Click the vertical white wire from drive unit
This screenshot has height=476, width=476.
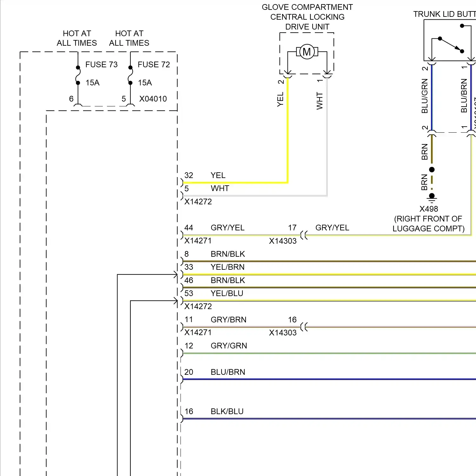[x=327, y=136]
